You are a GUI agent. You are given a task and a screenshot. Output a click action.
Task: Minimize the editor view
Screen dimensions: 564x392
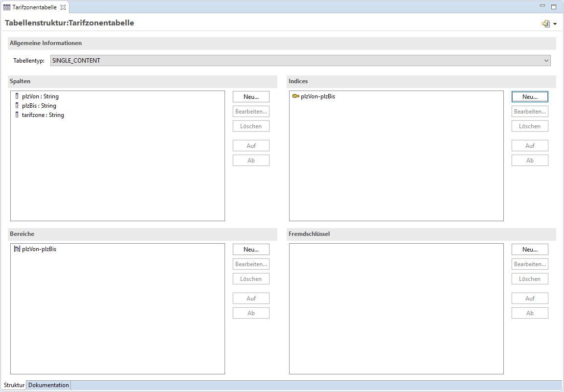[542, 6]
